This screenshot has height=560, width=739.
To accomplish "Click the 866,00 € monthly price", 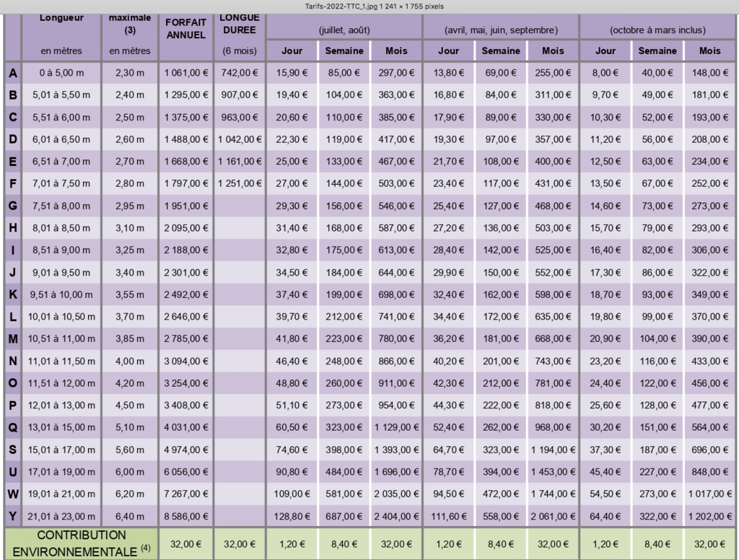I will point(396,361).
